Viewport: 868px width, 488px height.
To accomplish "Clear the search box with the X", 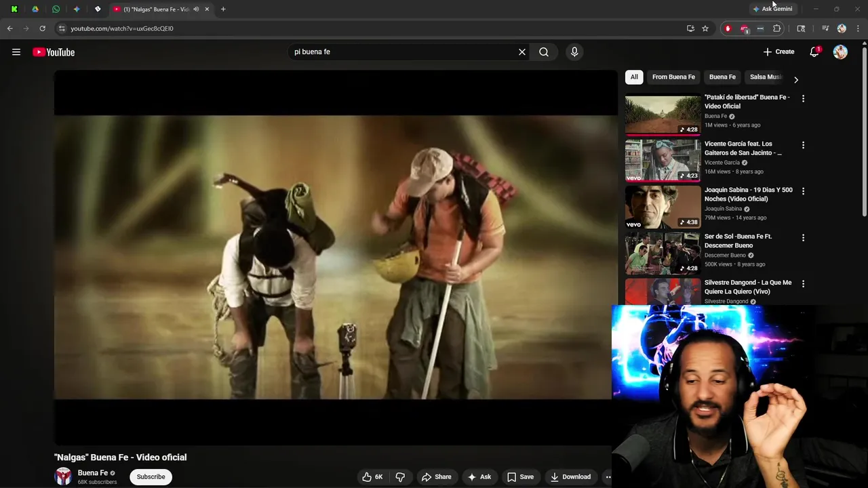I will coord(522,52).
